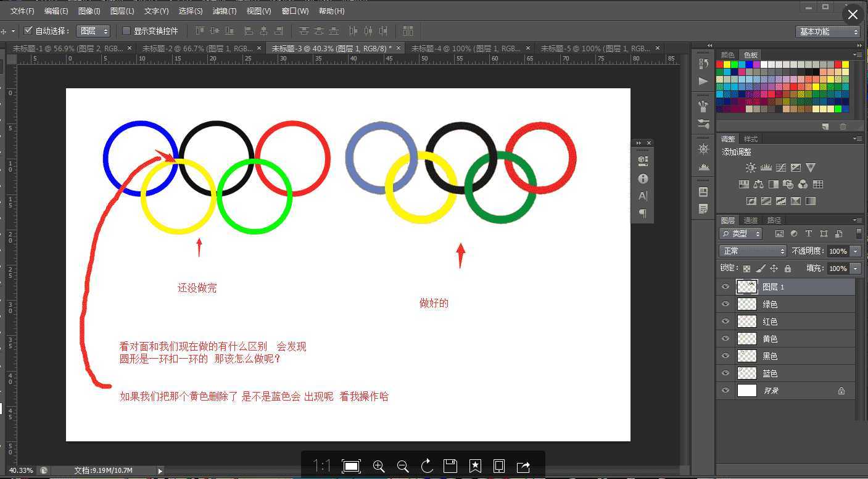Viewport: 868px width, 479px height.
Task: Click the Curves adjustment icon
Action: [782, 167]
